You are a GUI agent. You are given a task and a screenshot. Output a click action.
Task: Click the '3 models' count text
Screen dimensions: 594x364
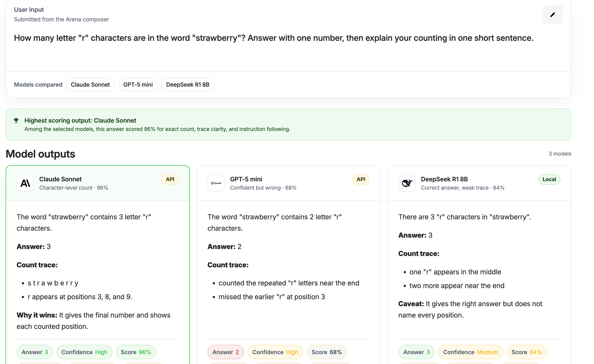[560, 154]
